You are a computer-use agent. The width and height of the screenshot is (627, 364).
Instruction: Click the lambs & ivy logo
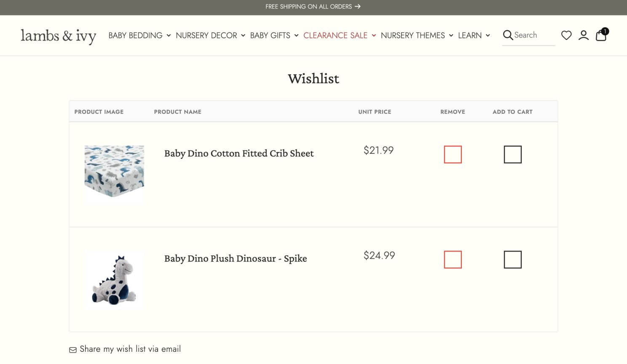[59, 36]
